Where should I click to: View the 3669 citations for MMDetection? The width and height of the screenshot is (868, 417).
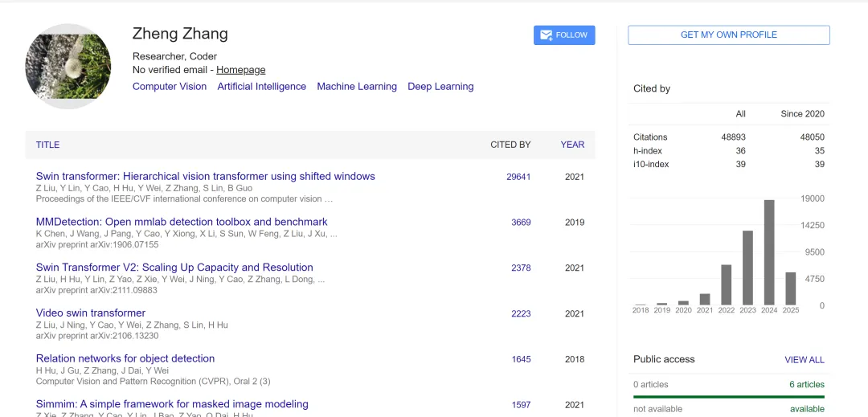(521, 223)
